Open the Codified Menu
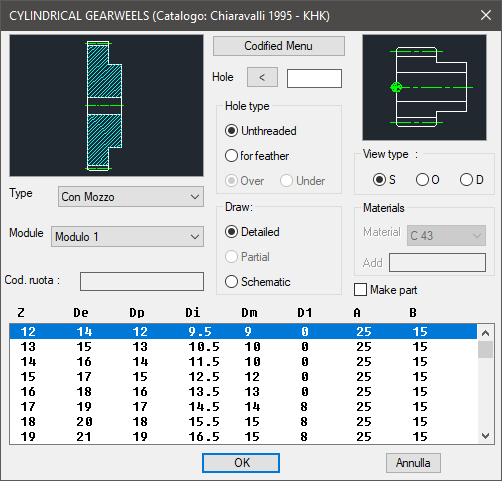The width and height of the screenshot is (502, 481). [x=279, y=46]
